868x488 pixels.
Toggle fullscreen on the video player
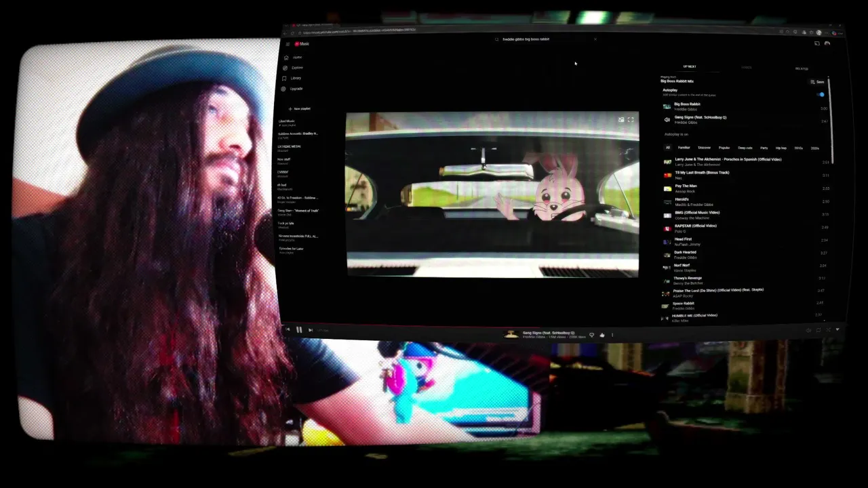pos(631,120)
